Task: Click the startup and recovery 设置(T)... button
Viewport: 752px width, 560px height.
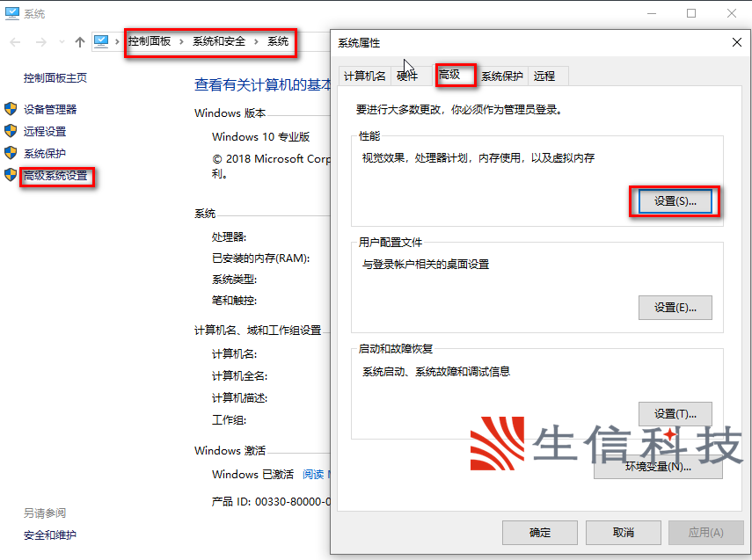Action: coord(675,414)
